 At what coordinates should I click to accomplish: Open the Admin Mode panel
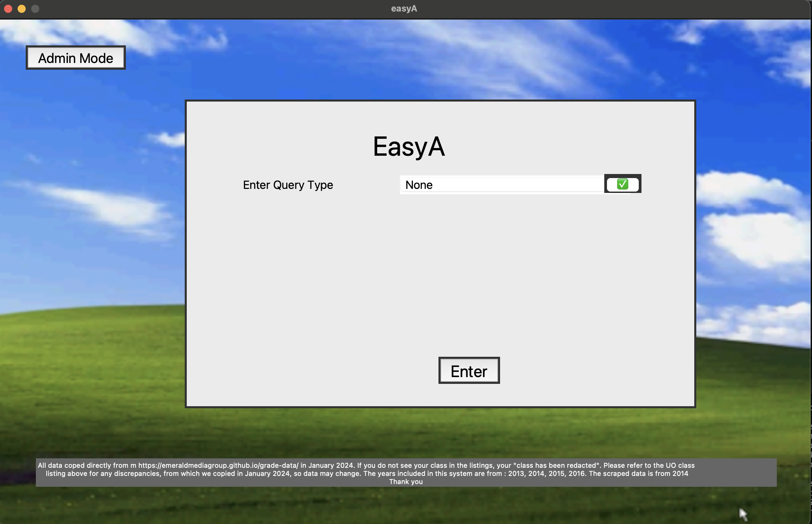(75, 58)
